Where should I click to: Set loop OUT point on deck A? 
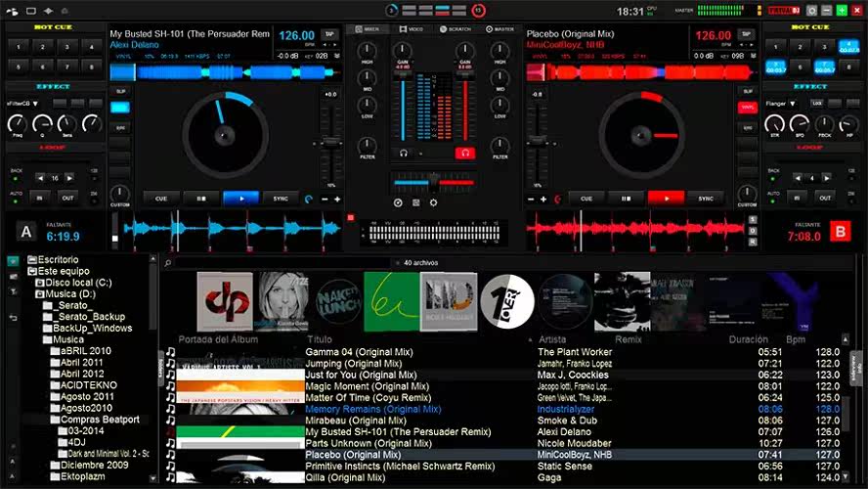coord(67,198)
